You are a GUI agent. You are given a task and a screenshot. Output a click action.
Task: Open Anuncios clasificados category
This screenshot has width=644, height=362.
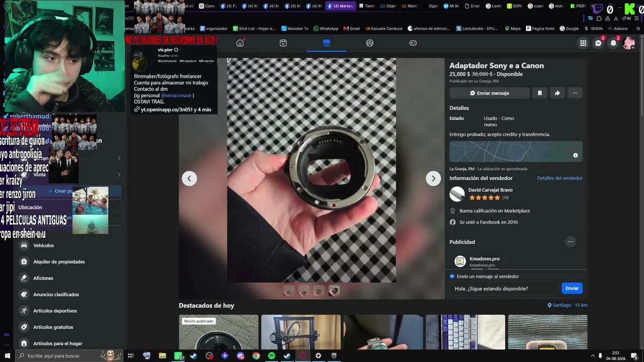[70, 294]
